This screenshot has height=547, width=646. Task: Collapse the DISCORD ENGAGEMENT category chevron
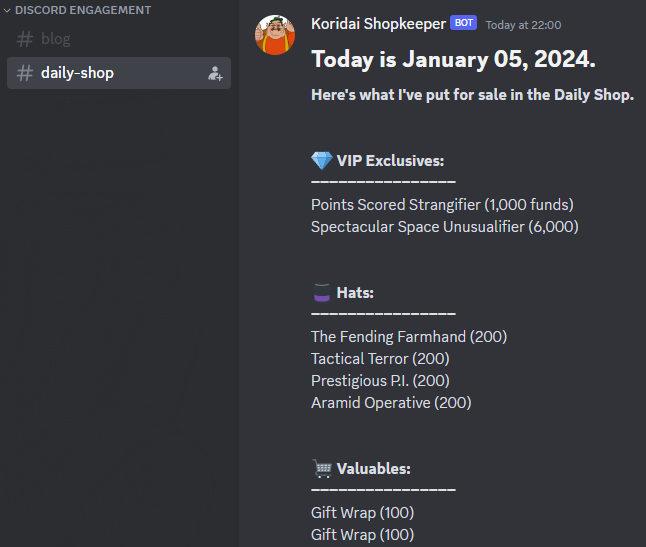click(7, 10)
